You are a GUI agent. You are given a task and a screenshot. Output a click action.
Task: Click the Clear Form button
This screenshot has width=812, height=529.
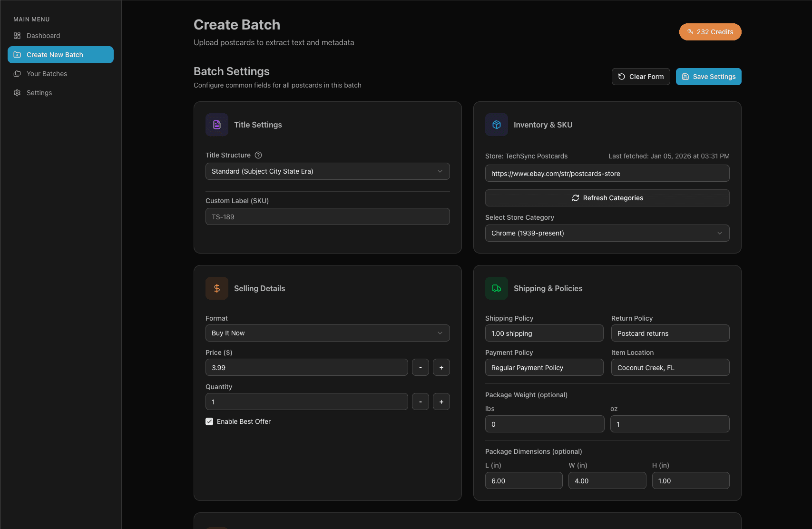641,76
